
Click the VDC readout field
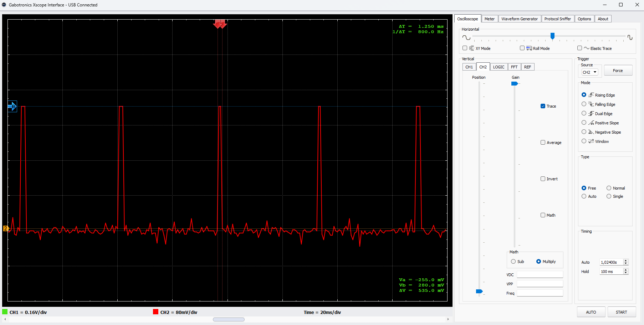coord(540,274)
